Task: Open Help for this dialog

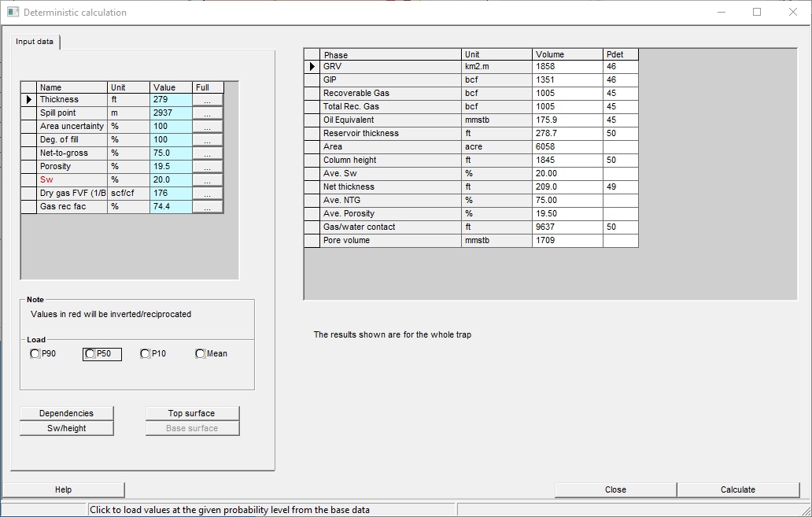Action: point(64,489)
